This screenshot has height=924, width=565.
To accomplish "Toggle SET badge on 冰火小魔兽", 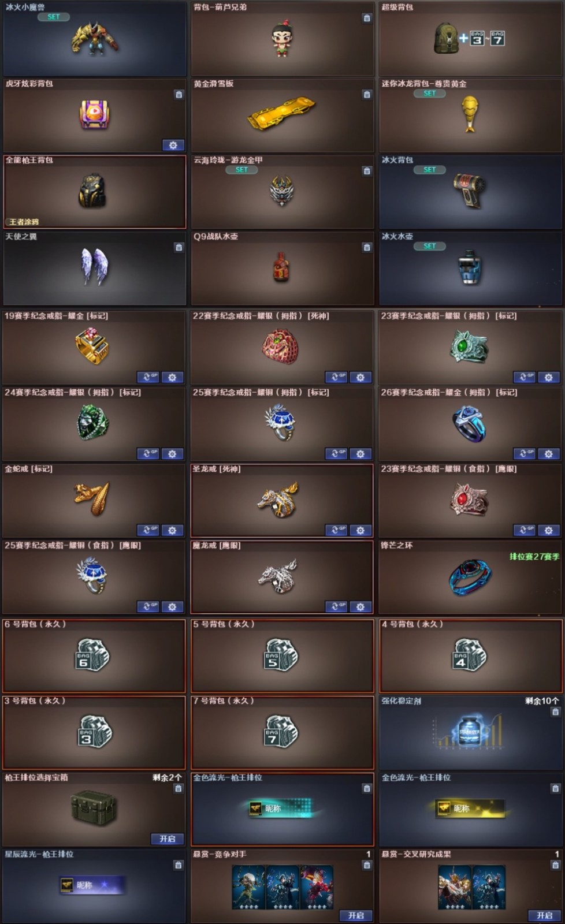I will point(54,17).
